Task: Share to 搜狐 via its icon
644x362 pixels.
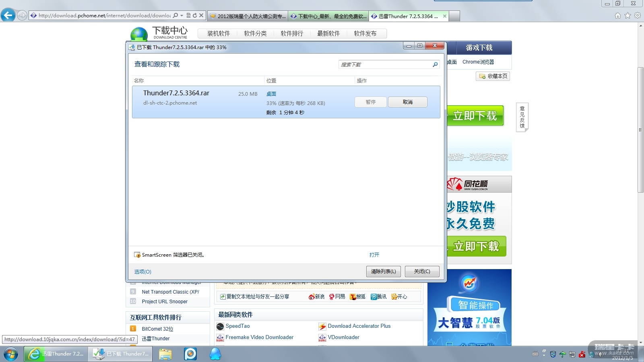Action: pyautogui.click(x=353, y=297)
